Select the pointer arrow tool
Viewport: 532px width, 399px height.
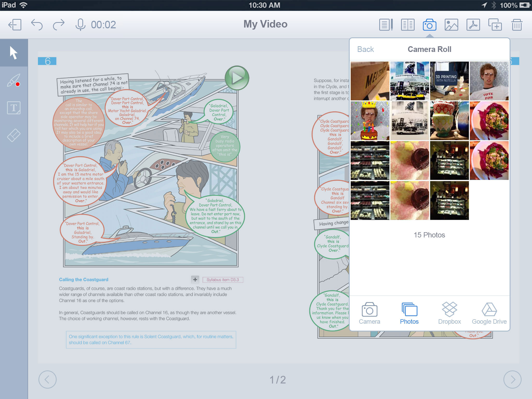click(x=14, y=53)
